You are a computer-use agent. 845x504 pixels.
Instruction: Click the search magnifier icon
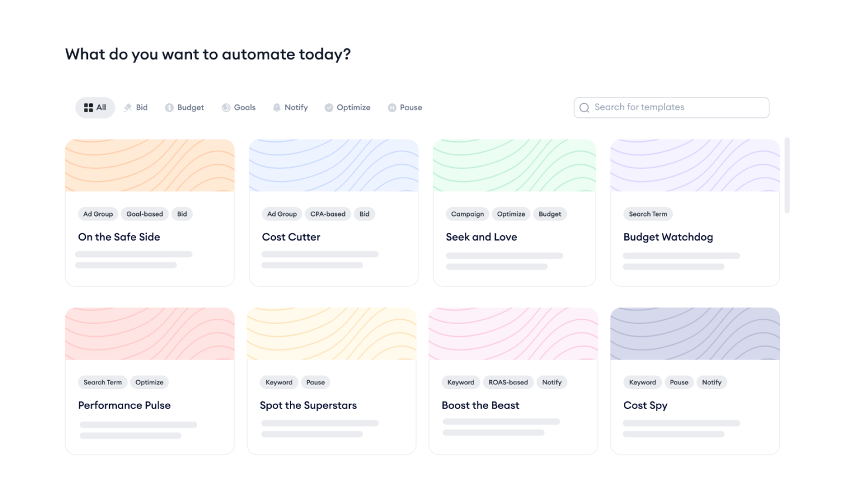click(x=584, y=107)
